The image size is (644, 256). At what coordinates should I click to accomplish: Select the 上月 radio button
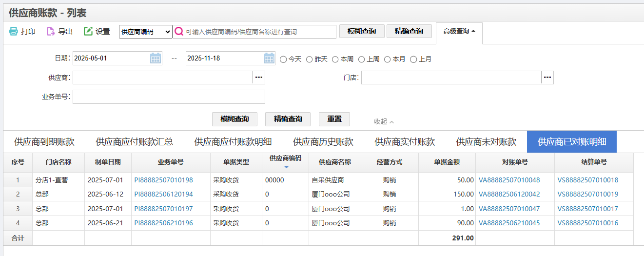click(x=413, y=59)
